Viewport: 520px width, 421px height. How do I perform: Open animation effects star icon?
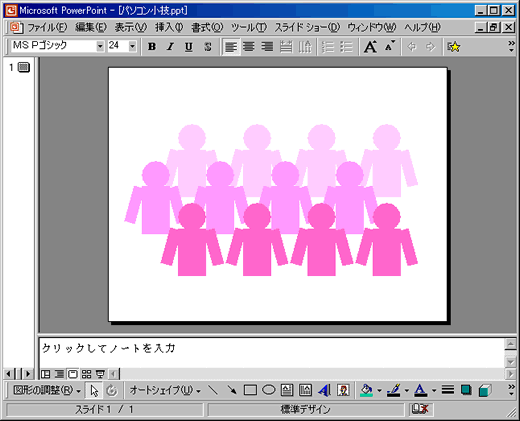click(454, 46)
